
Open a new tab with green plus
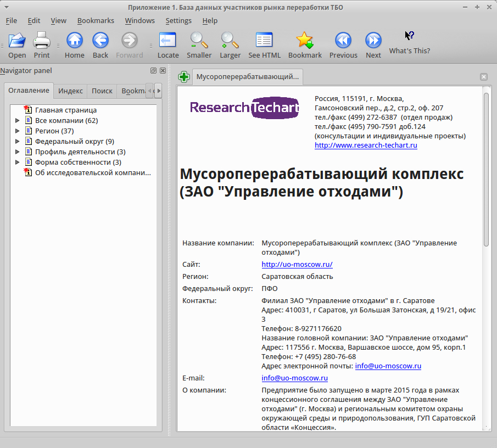point(184,77)
